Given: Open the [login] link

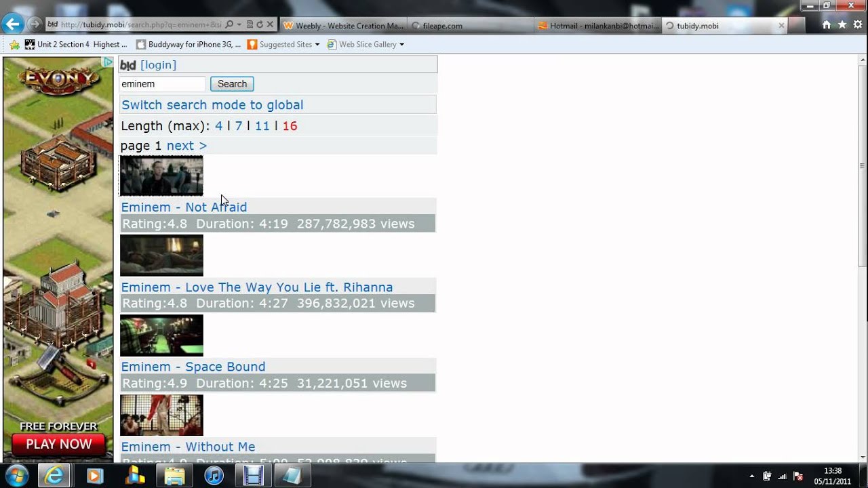Looking at the screenshot, I should click(x=158, y=65).
